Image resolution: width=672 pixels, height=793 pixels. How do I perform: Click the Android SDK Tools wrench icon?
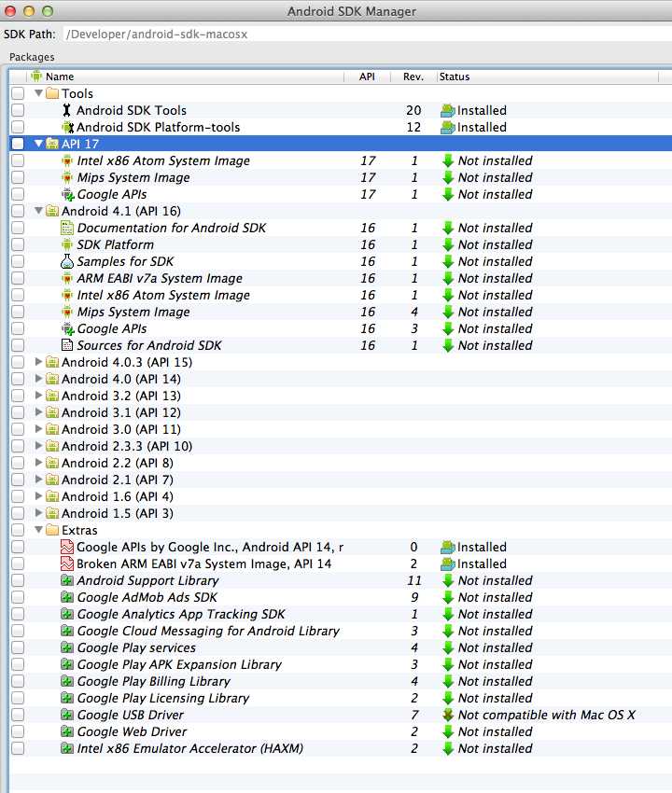(x=67, y=110)
